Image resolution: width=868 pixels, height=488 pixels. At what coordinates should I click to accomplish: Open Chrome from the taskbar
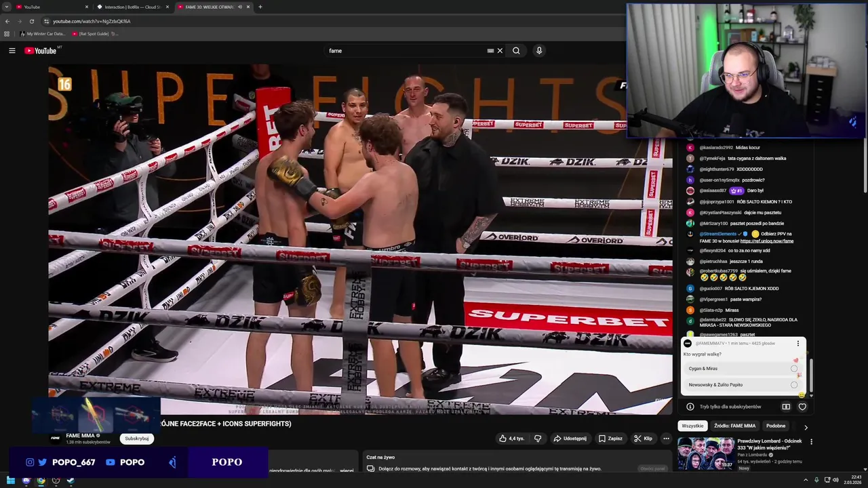pyautogui.click(x=41, y=481)
